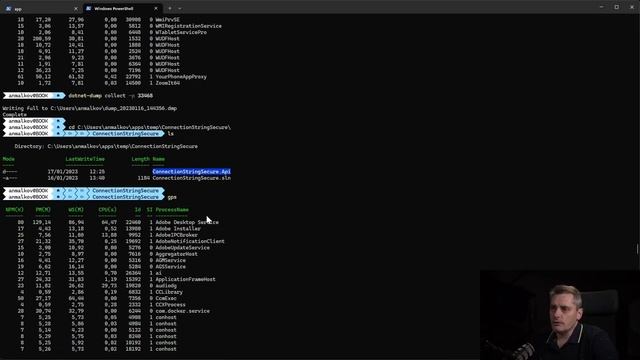Click the Adobe Installer process name

pos(178,229)
